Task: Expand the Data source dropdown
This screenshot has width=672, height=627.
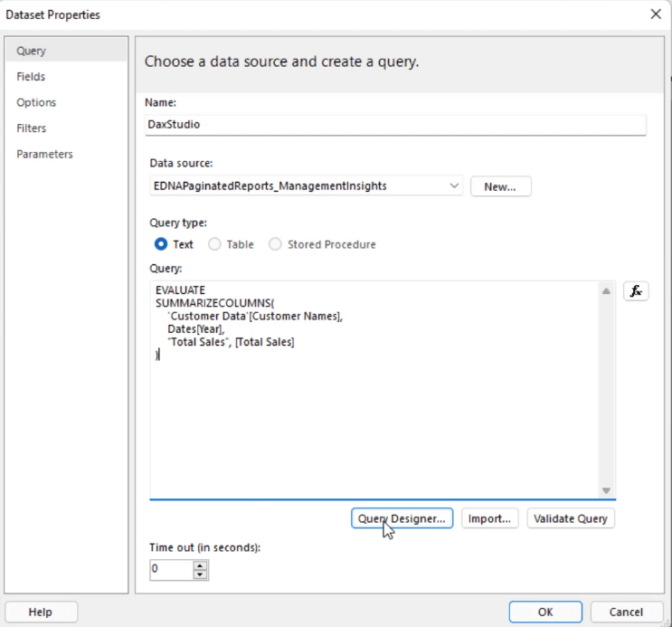Action: tap(453, 186)
